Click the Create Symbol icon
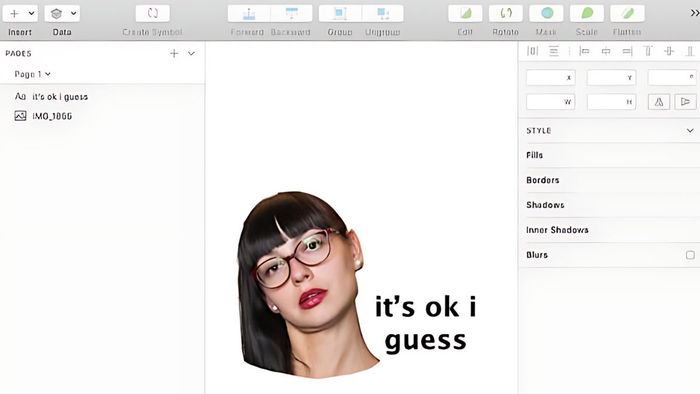Screen dimensions: 700x394 coord(153,13)
